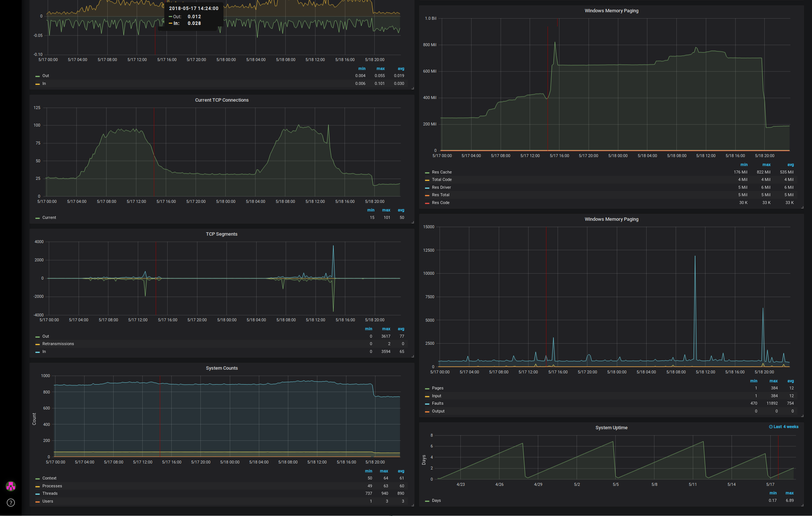
Task: Open the System Uptime panel title menu
Action: click(x=611, y=428)
